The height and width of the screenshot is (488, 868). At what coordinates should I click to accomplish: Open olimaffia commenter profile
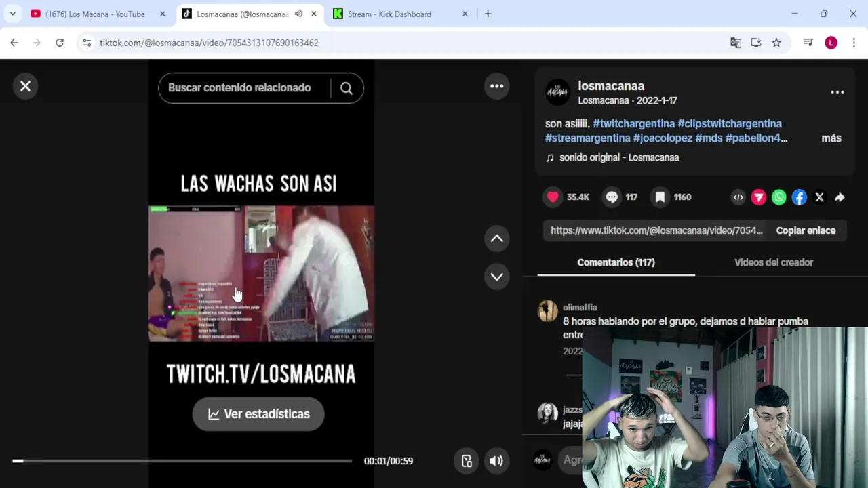click(x=580, y=307)
